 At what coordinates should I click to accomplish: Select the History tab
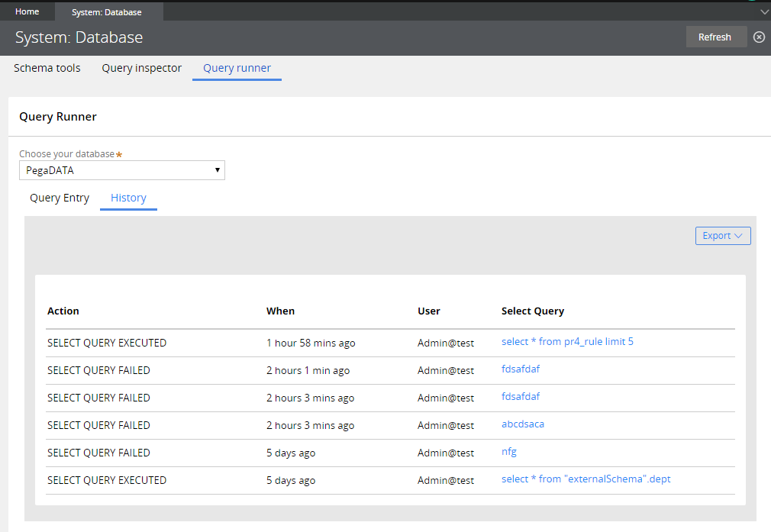click(x=128, y=198)
